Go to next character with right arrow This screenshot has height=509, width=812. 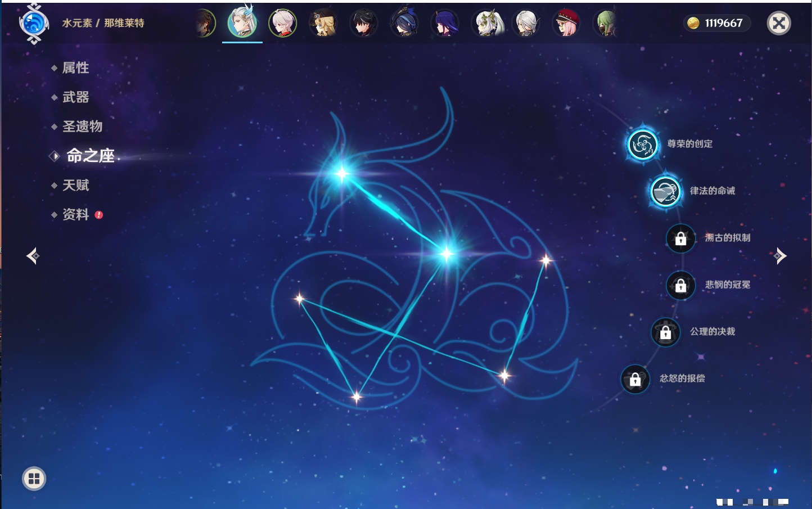coord(780,256)
